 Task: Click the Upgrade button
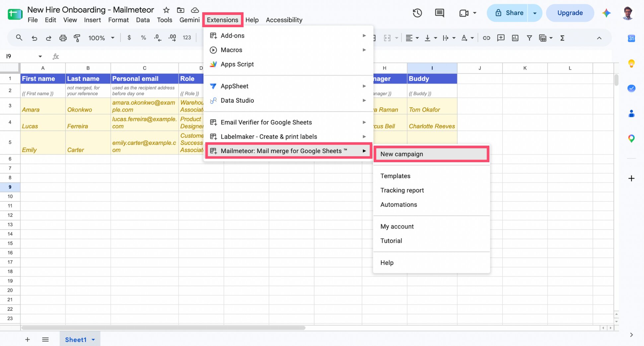(x=570, y=13)
